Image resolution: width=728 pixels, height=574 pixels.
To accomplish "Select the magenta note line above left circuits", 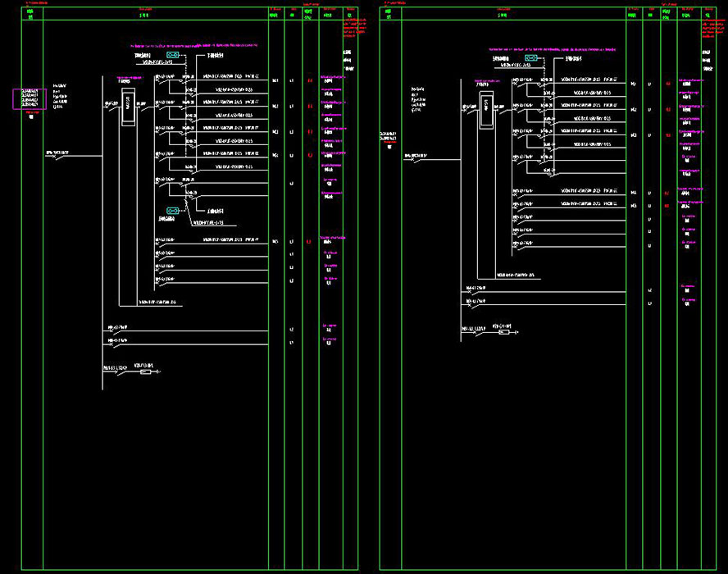I will [x=193, y=46].
